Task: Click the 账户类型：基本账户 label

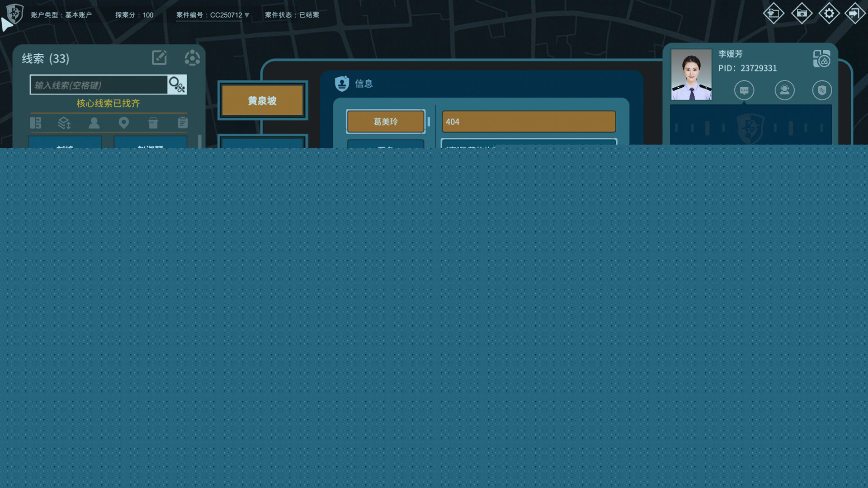Action: [61, 15]
